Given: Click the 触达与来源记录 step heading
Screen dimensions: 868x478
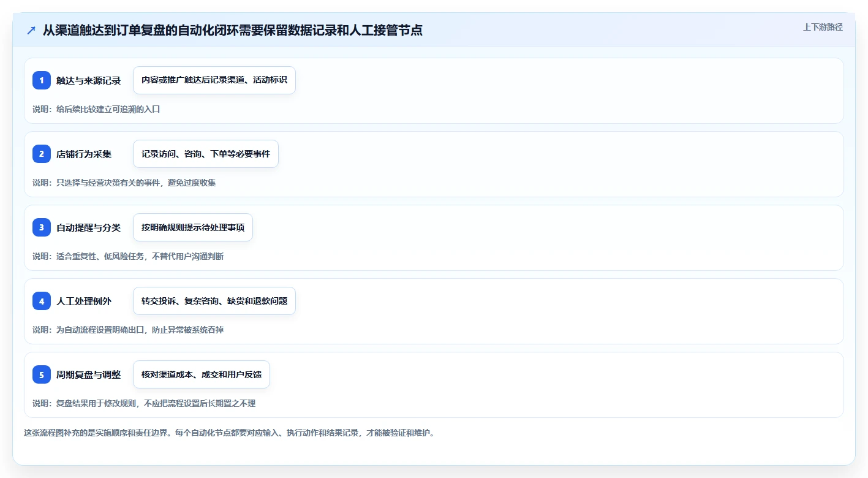Looking at the screenshot, I should coord(88,80).
